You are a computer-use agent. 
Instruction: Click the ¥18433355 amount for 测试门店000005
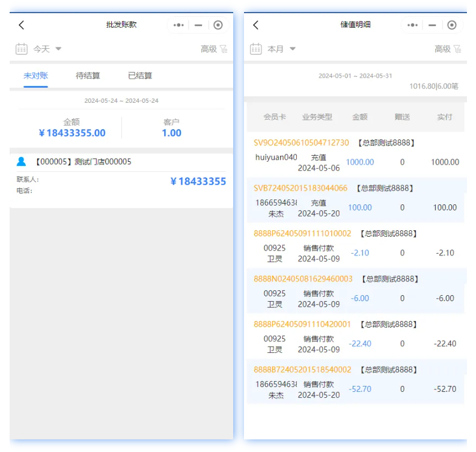(x=198, y=182)
